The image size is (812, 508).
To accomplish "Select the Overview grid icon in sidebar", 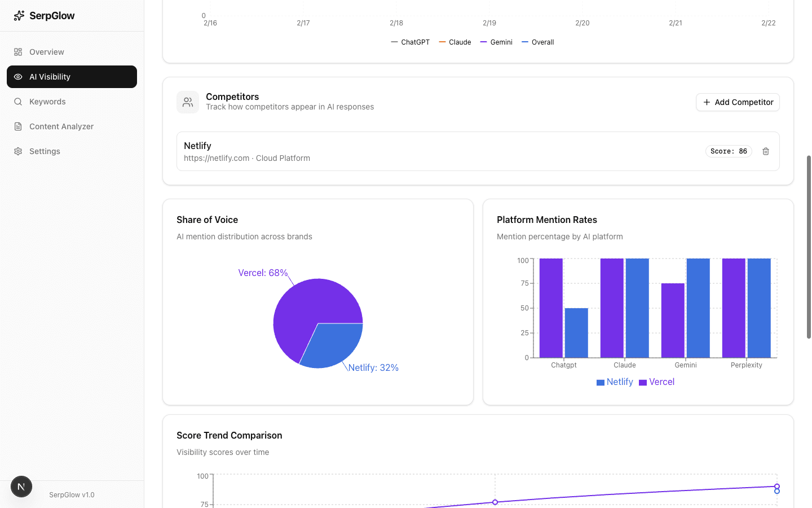I will pyautogui.click(x=17, y=51).
